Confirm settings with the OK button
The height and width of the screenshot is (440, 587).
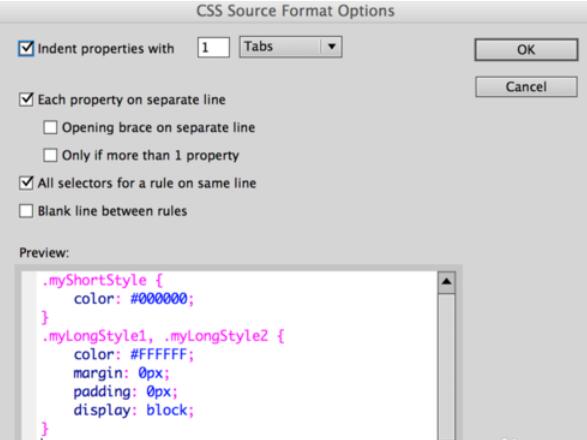pos(526,49)
